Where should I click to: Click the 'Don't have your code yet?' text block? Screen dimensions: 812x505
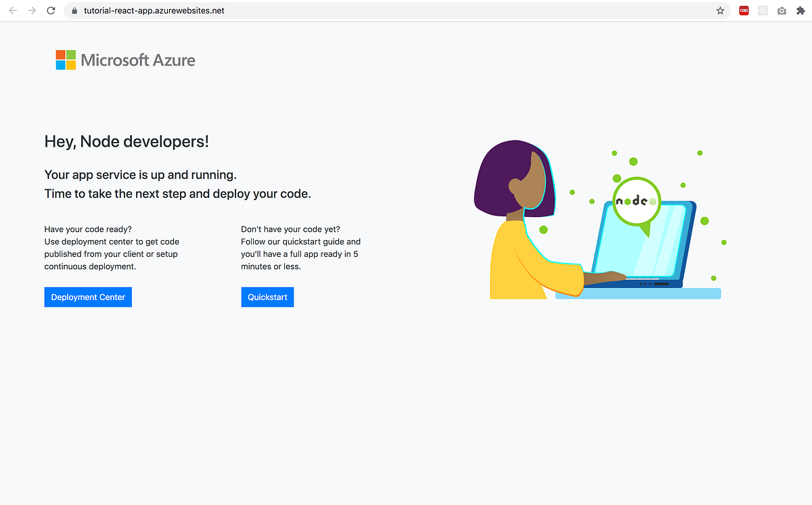pos(300,247)
